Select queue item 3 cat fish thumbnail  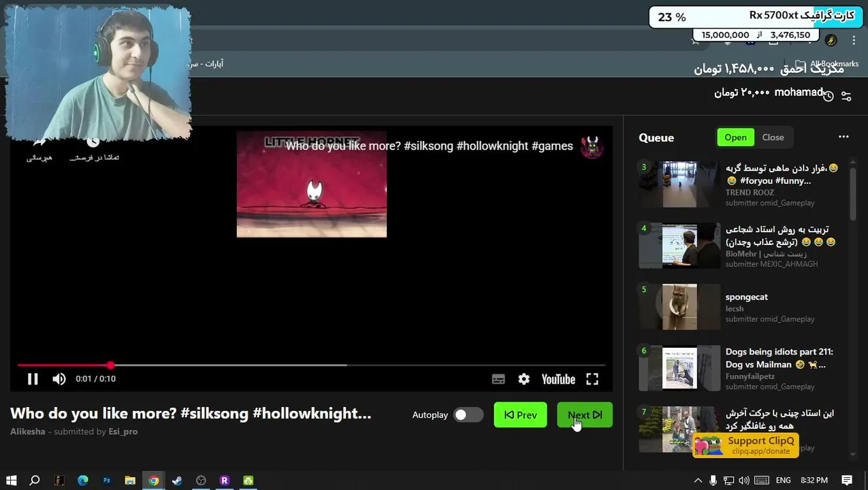pos(679,184)
